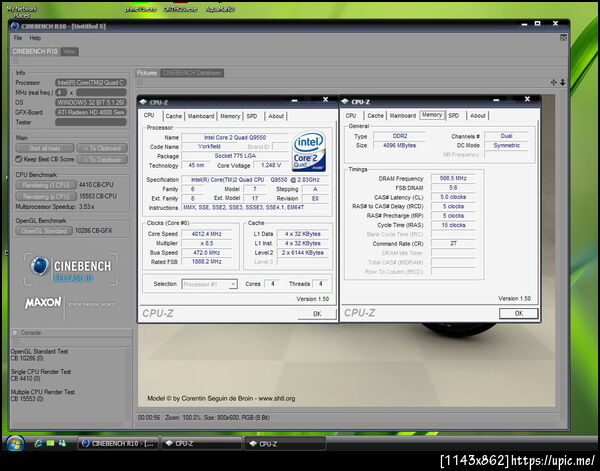600x471 pixels.
Task: Switch to the CINEBENCH Database tab
Action: tap(192, 73)
